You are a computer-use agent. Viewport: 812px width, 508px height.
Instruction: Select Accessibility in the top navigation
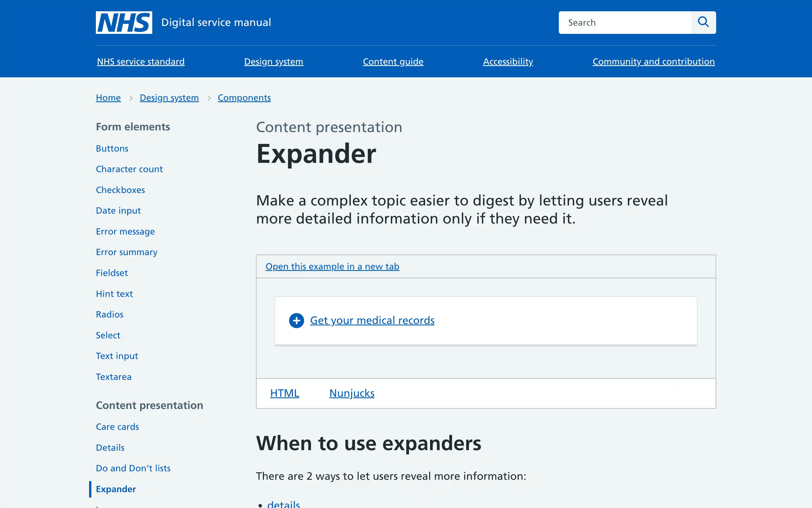(508, 62)
